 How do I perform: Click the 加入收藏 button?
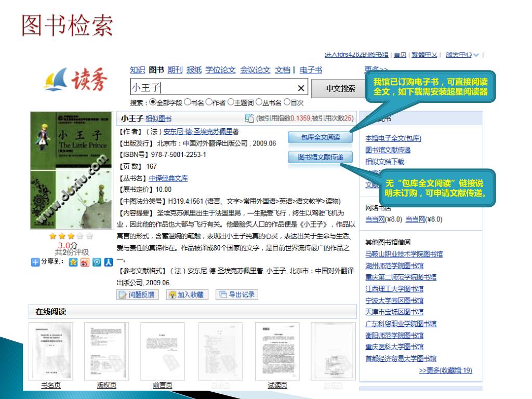187,295
